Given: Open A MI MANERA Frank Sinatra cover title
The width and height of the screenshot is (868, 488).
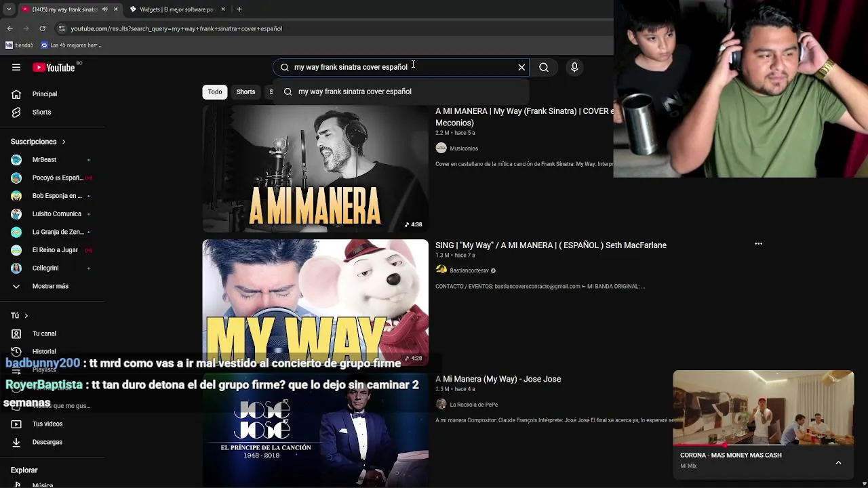Looking at the screenshot, I should [524, 117].
